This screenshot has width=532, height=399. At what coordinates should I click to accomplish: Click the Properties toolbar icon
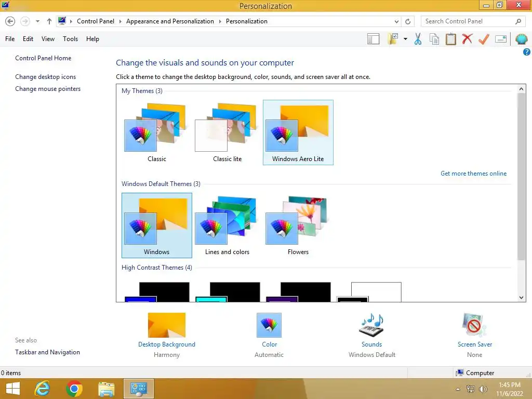(501, 39)
